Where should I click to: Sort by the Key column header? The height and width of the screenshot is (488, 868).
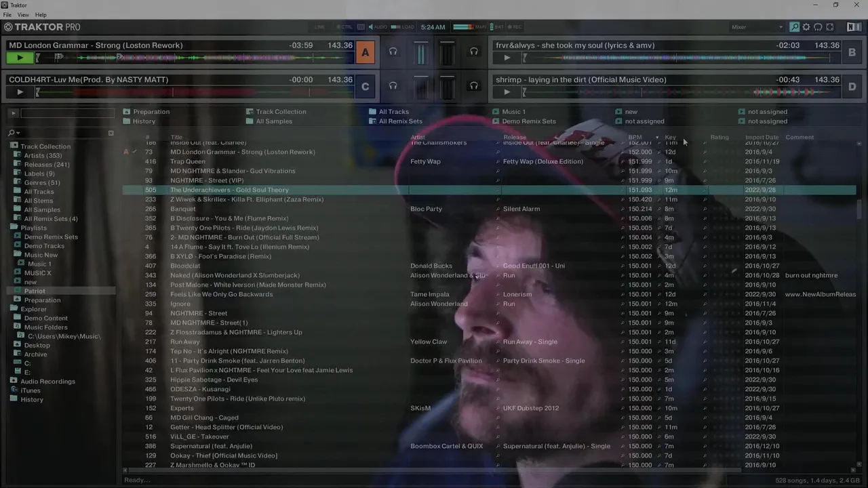(x=670, y=138)
